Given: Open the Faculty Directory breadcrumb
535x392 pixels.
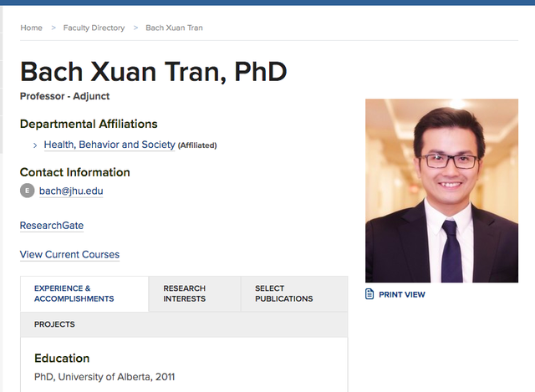Looking at the screenshot, I should (94, 28).
